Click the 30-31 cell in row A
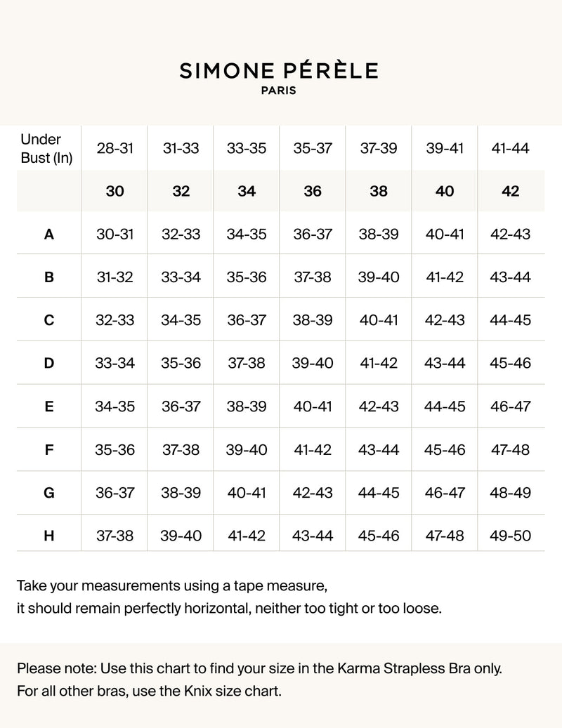This screenshot has width=562, height=728. pos(115,234)
